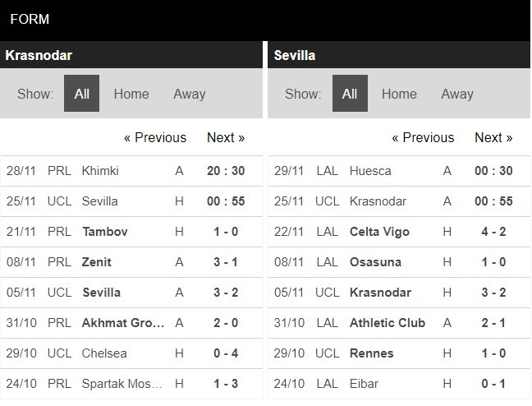Image resolution: width=532 pixels, height=406 pixels.
Task: Open Sevilla's match against Huesca
Action: click(x=370, y=171)
